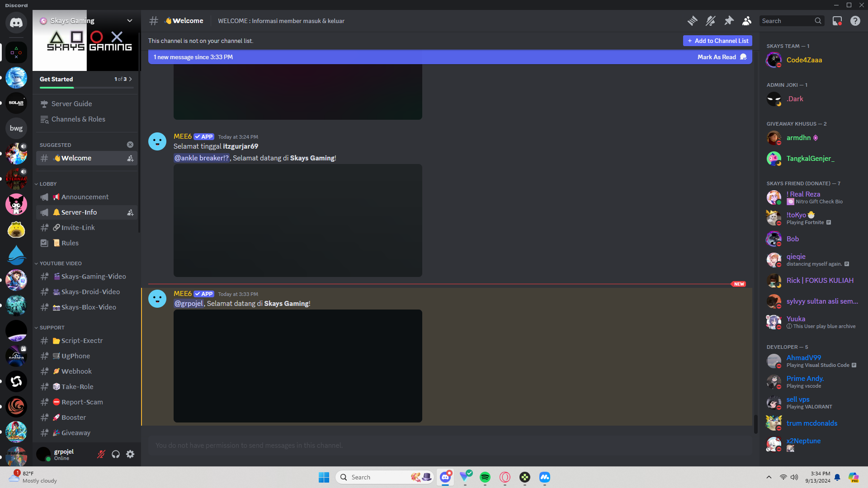
Task: Toggle microphone mute in user panel
Action: [x=101, y=454]
